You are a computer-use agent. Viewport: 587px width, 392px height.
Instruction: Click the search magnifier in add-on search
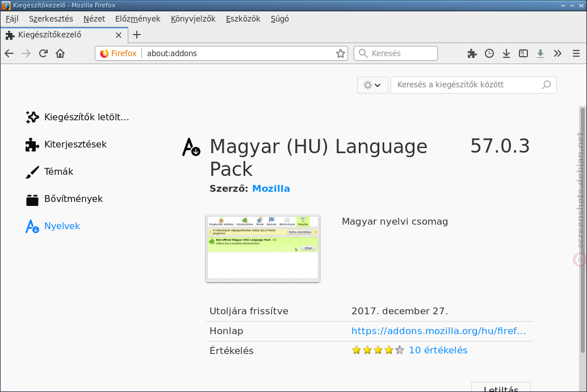[547, 85]
